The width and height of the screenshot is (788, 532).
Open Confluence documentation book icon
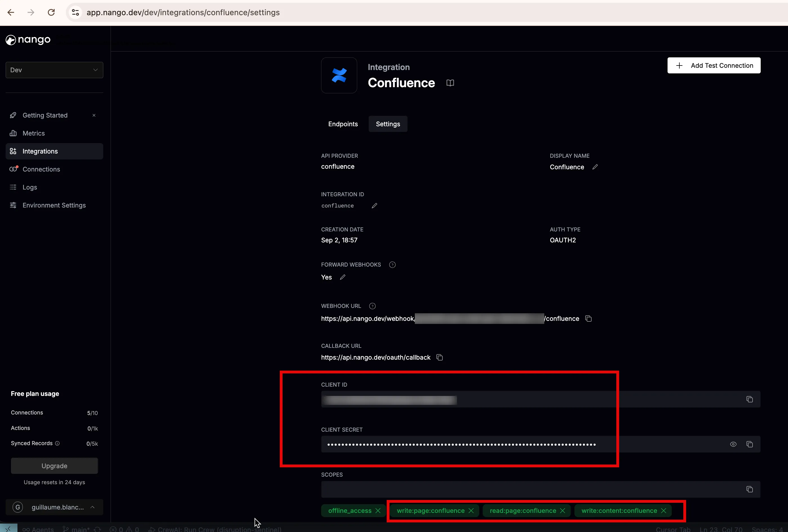pyautogui.click(x=450, y=83)
